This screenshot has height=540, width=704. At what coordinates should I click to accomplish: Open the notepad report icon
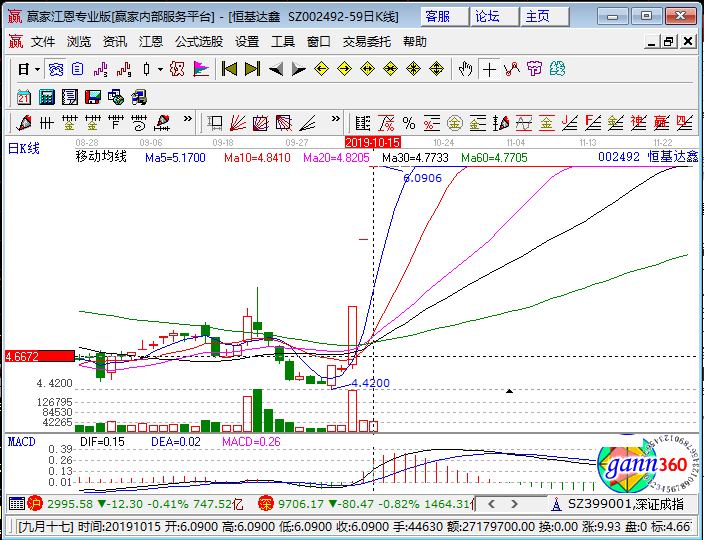(70, 97)
